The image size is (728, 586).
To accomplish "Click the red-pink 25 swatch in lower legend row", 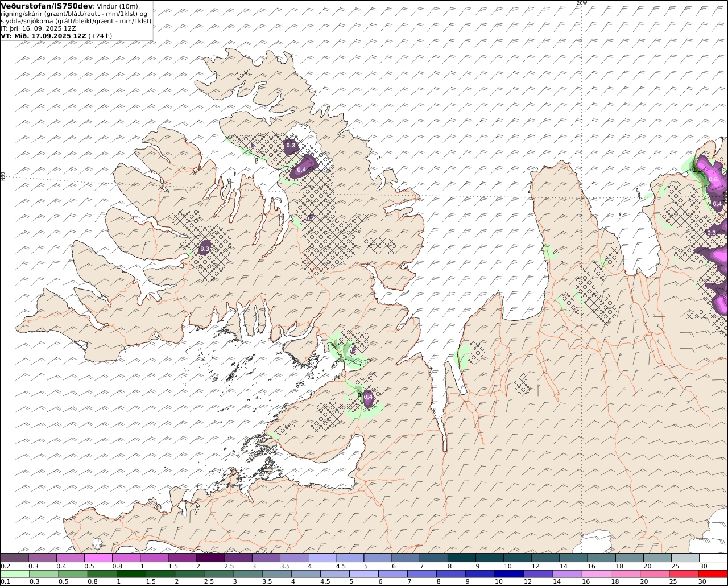I will click(x=683, y=573).
